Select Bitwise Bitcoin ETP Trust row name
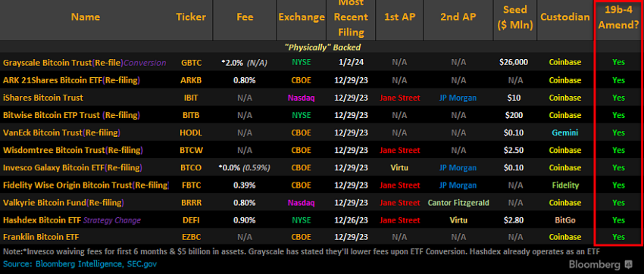Viewport: 644px width, 274px height. pos(71,115)
